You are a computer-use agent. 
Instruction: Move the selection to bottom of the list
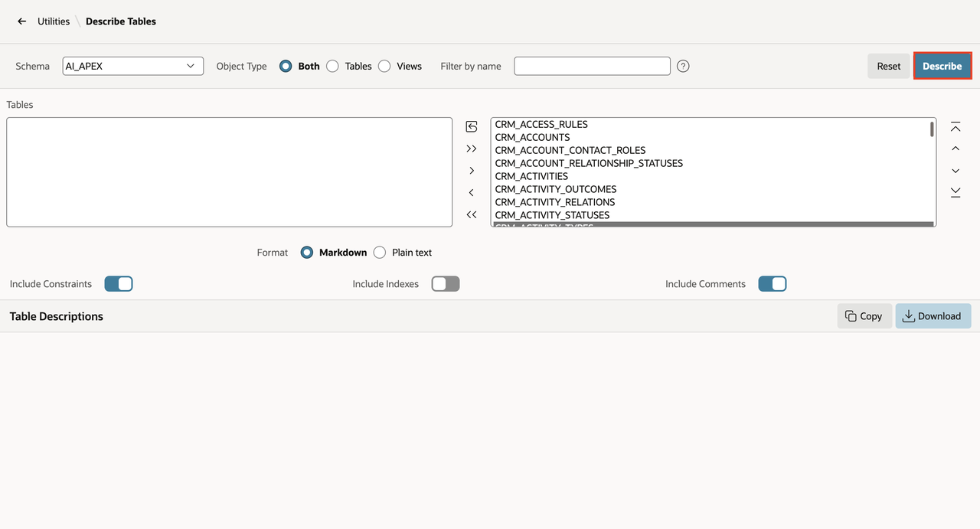tap(955, 192)
